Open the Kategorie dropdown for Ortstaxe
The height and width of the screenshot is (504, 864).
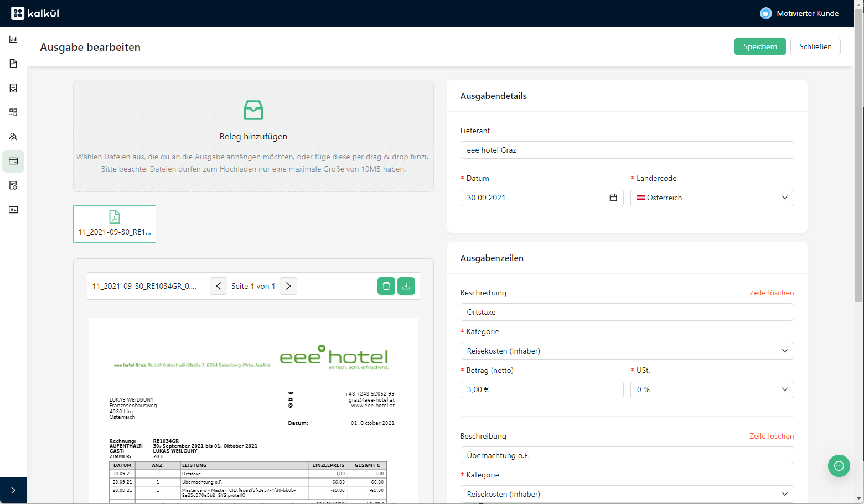click(x=627, y=351)
